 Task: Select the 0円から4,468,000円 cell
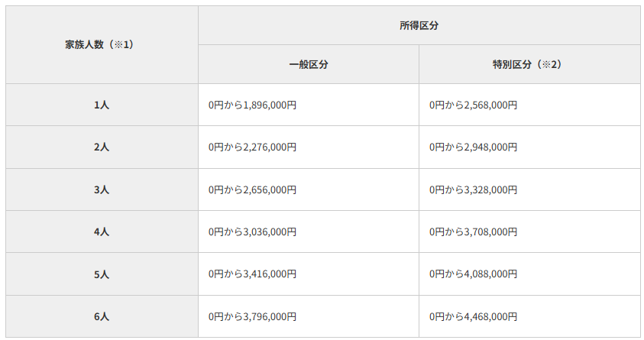pos(473,316)
